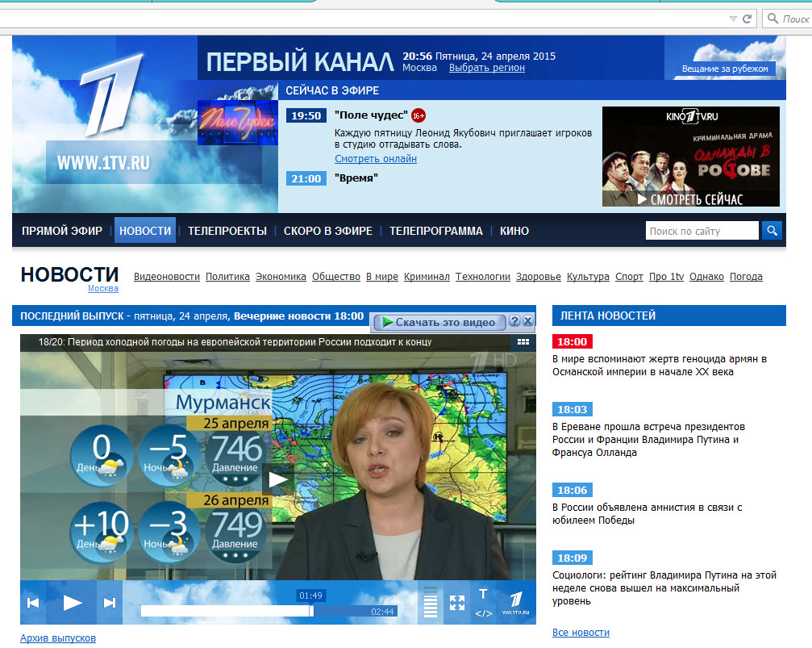Click 'Архив выпусков' link

point(58,638)
